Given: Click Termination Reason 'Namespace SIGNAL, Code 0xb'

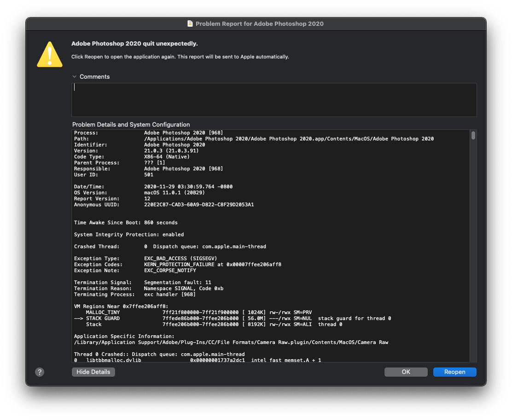Looking at the screenshot, I should pyautogui.click(x=184, y=288).
